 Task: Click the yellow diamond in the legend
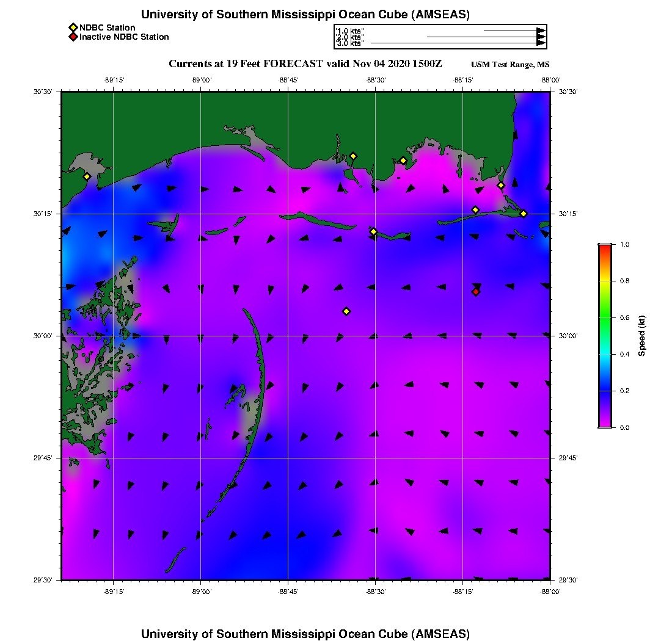click(x=73, y=27)
